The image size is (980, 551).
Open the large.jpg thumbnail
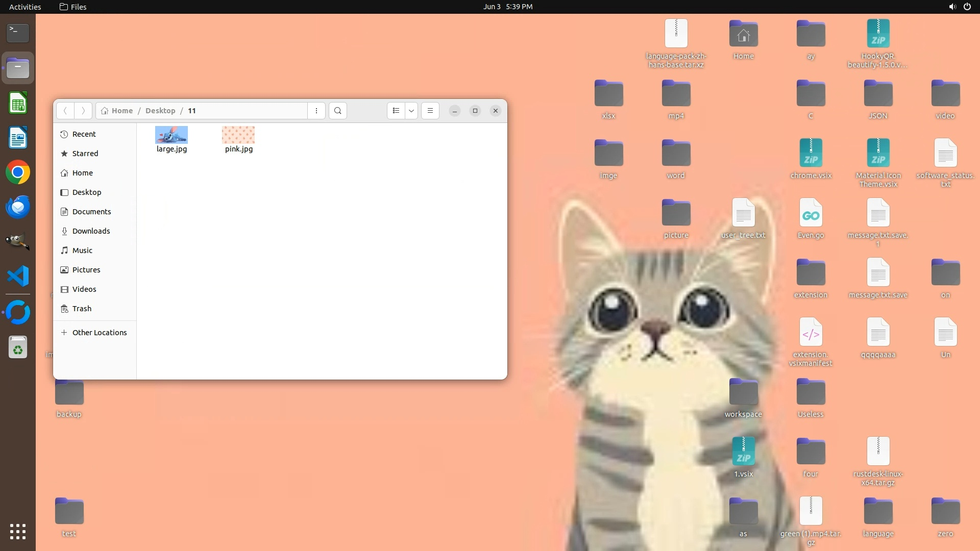pyautogui.click(x=171, y=135)
